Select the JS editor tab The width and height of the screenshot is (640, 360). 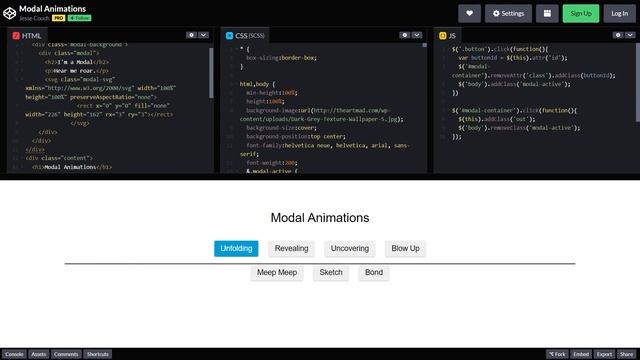click(x=447, y=36)
